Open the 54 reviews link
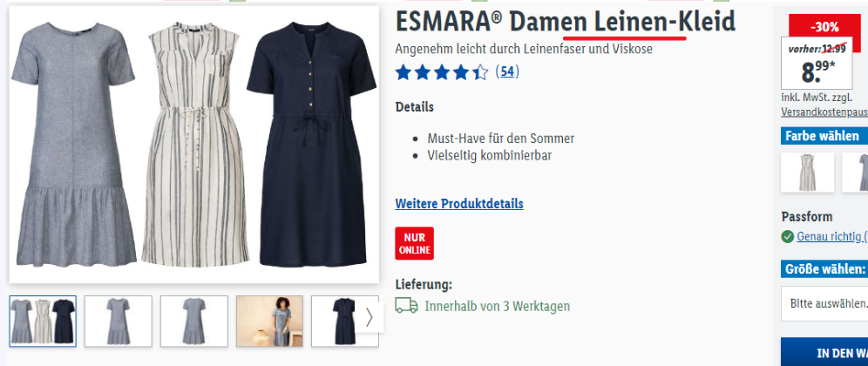The width and height of the screenshot is (868, 366). 507,71
